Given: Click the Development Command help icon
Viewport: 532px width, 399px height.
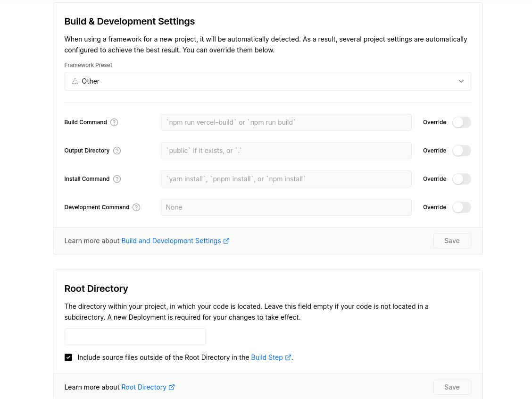Looking at the screenshot, I should [136, 207].
